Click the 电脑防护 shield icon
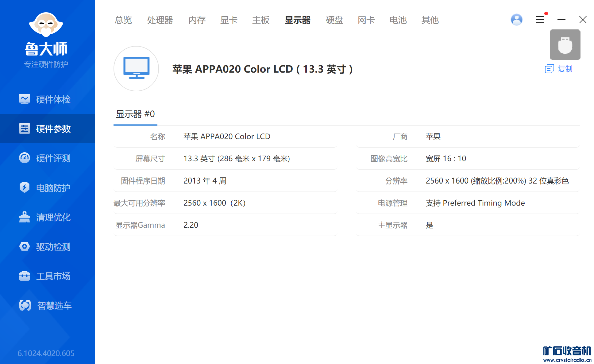This screenshot has height=364, width=594. (x=25, y=187)
